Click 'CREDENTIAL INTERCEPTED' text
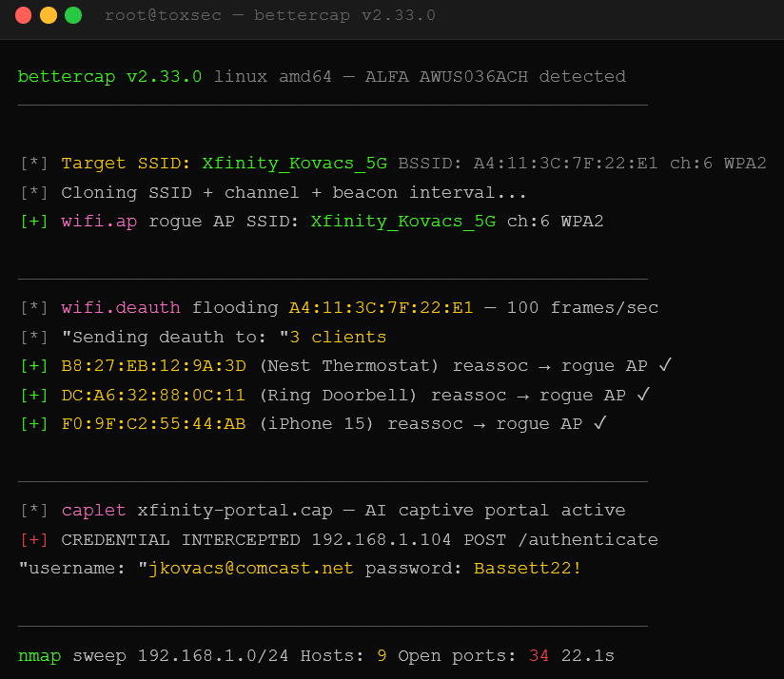This screenshot has height=679, width=784. [x=181, y=539]
